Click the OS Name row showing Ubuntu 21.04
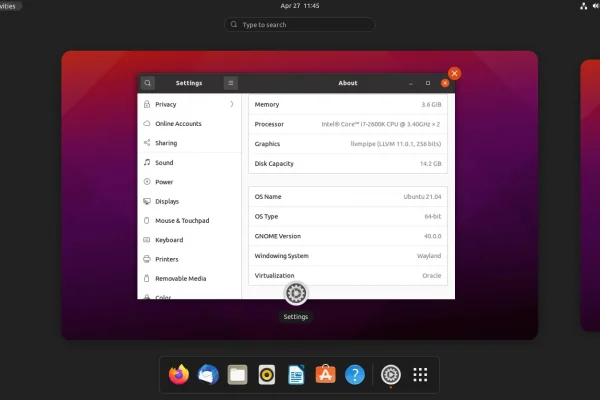Screen dimensions: 600x400 pyautogui.click(x=348, y=197)
